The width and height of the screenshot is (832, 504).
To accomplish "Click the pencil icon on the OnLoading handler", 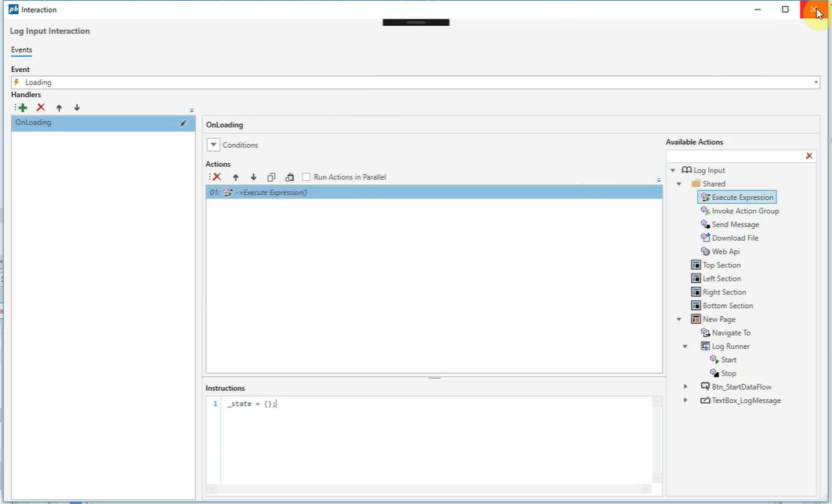I will (183, 123).
